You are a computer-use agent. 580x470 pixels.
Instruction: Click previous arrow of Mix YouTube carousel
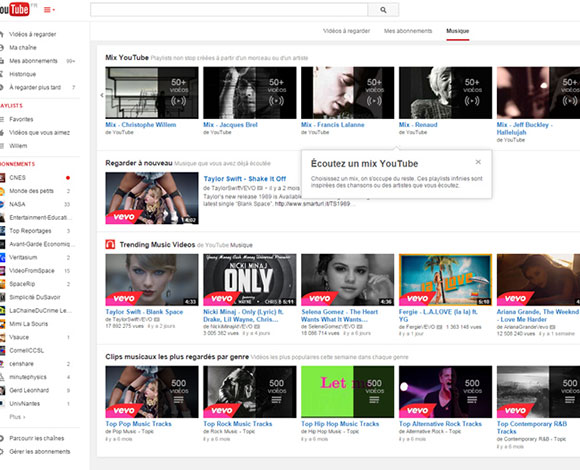[x=102, y=95]
